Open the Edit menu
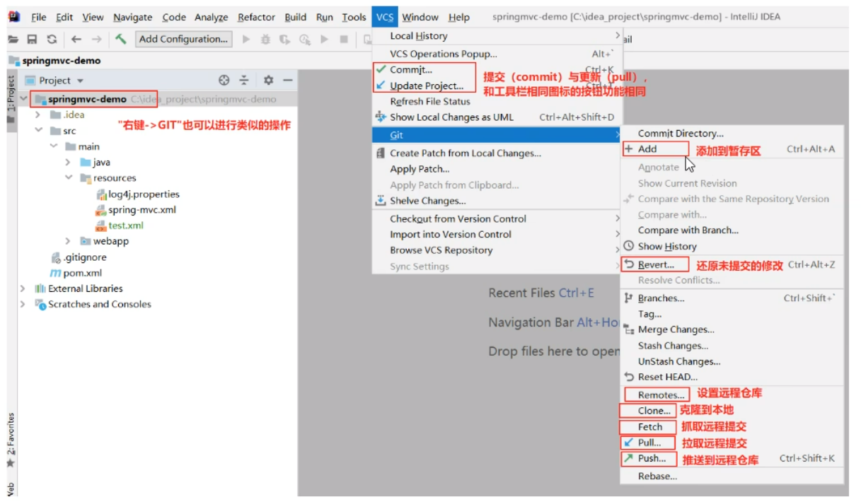Image resolution: width=861 pixels, height=504 pixels. (64, 17)
